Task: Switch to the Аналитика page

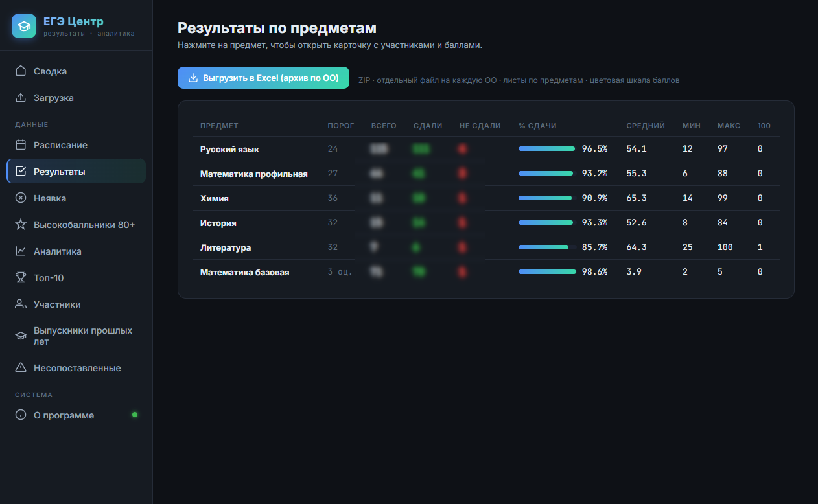Action: coord(76,251)
